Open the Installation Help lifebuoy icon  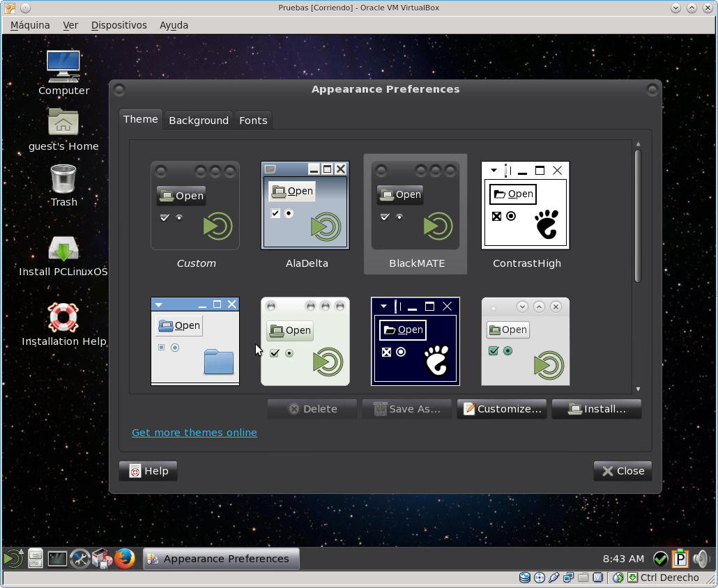coord(63,318)
